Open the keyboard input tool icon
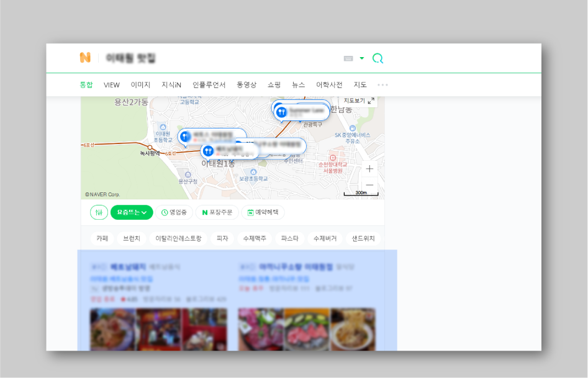The width and height of the screenshot is (588, 378). coord(348,58)
